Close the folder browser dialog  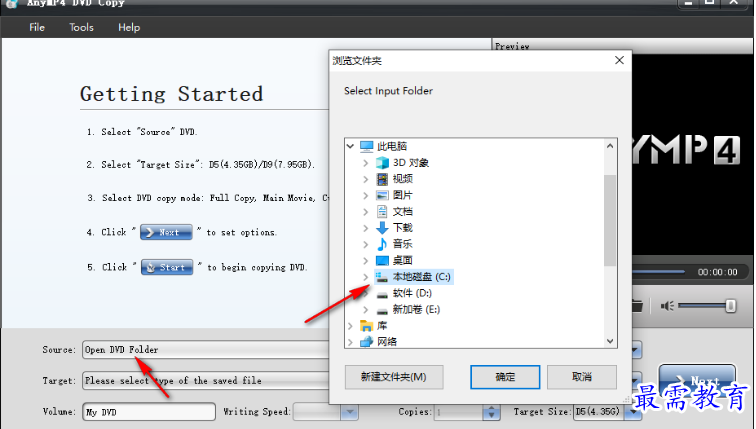pyautogui.click(x=620, y=60)
